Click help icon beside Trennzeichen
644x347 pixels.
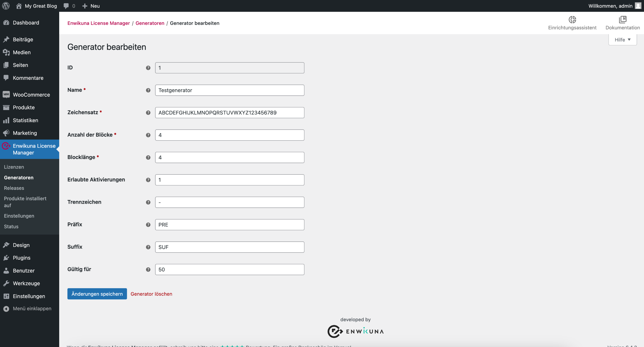[148, 202]
